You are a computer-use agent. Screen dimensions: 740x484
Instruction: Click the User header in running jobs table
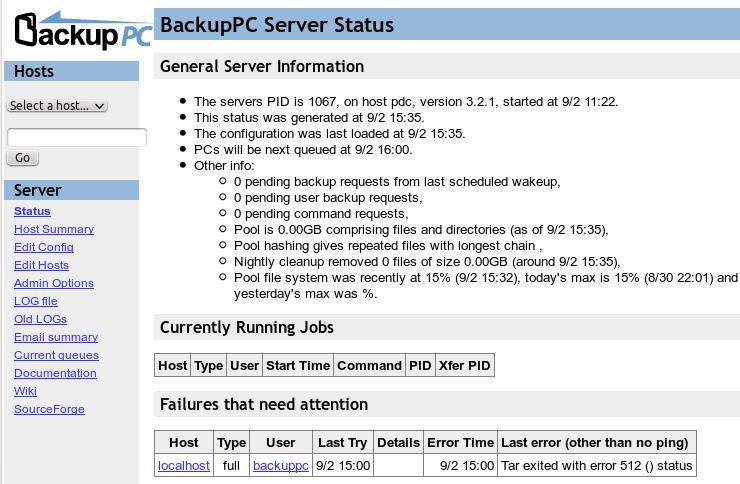pos(244,366)
